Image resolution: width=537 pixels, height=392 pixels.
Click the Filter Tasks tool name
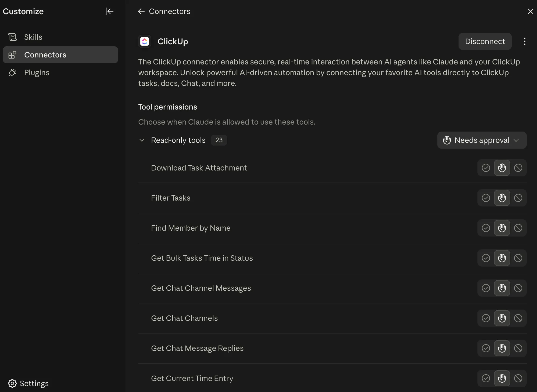[x=171, y=198]
